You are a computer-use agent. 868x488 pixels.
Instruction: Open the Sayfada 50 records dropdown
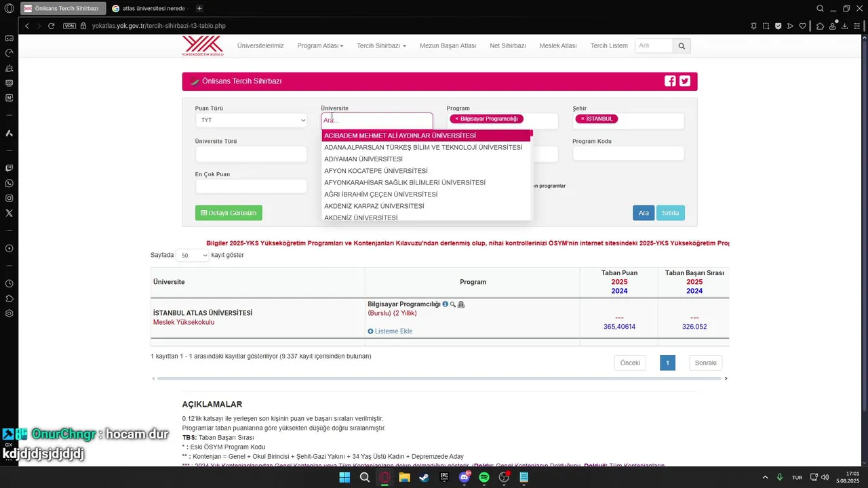(x=193, y=256)
